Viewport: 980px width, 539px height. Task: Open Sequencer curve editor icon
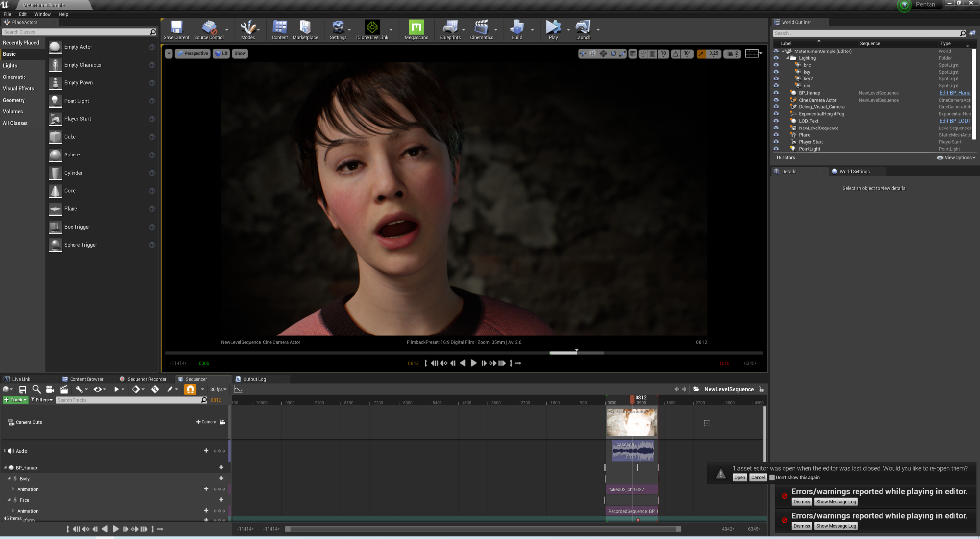[238, 389]
